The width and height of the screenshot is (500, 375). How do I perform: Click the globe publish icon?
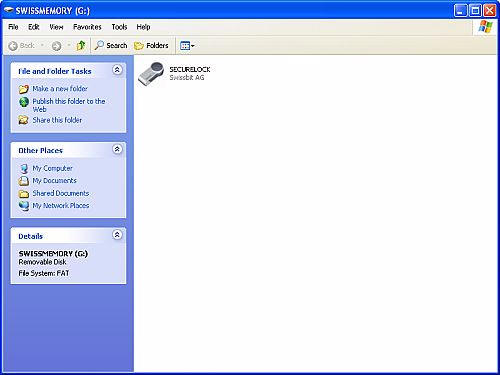tap(24, 102)
